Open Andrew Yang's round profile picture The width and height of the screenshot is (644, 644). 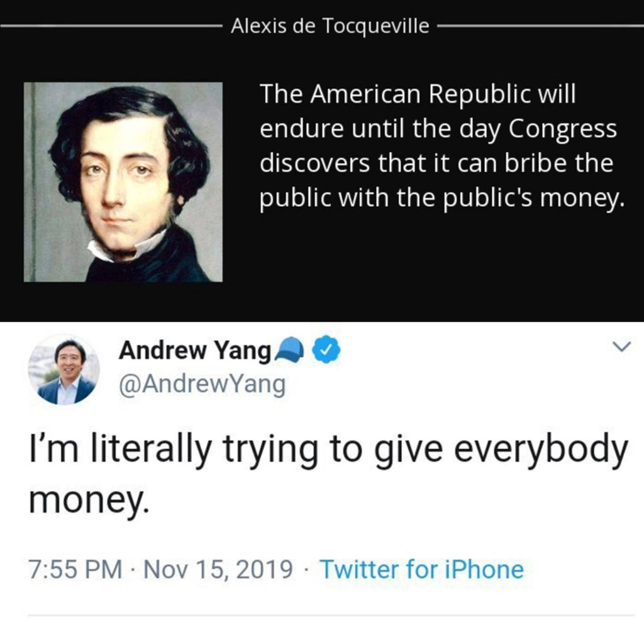(x=64, y=370)
